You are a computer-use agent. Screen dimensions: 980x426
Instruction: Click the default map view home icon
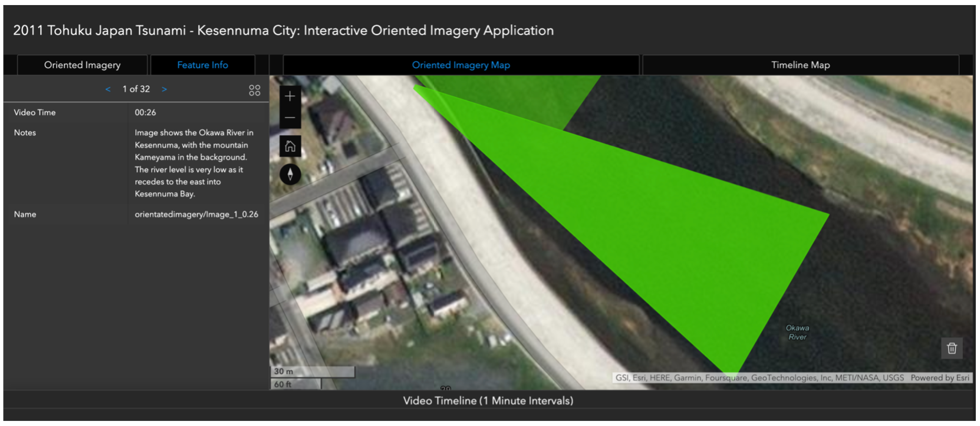(290, 146)
